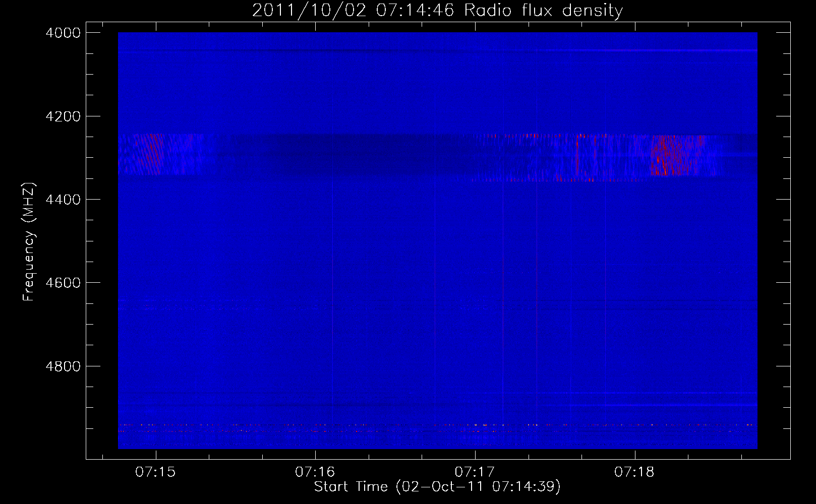
Task: Click the plot title '2011/10/02 07:14:46 Radio flux density'
Action: click(437, 11)
